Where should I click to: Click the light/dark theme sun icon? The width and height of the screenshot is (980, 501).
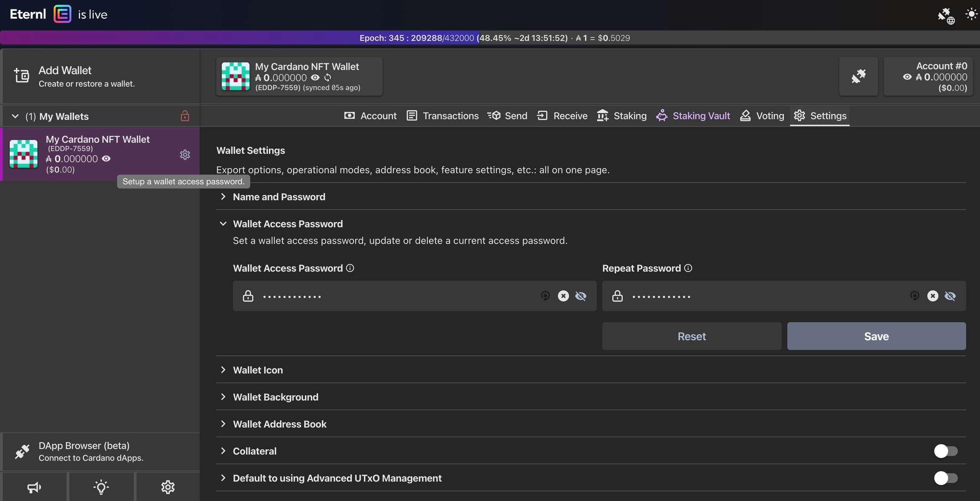click(971, 14)
